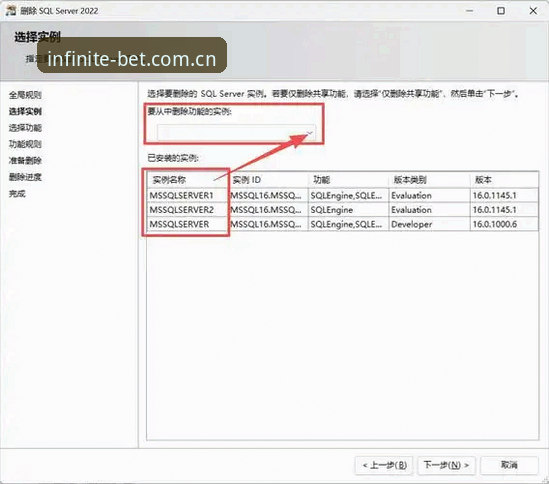Viewport: 549px width, 484px height.
Task: Minimize the SQL Server 2022 window
Action: tap(470, 11)
